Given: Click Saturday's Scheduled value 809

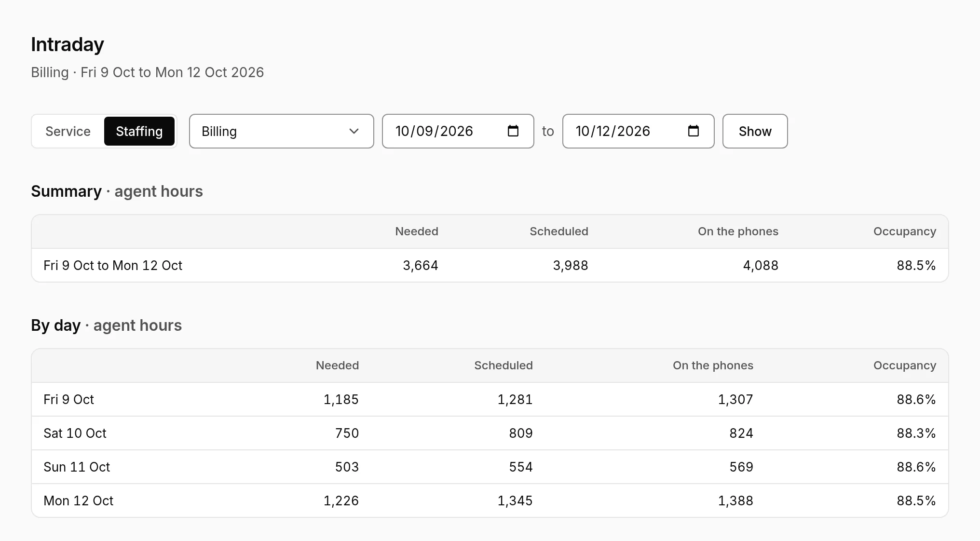Looking at the screenshot, I should [x=521, y=433].
